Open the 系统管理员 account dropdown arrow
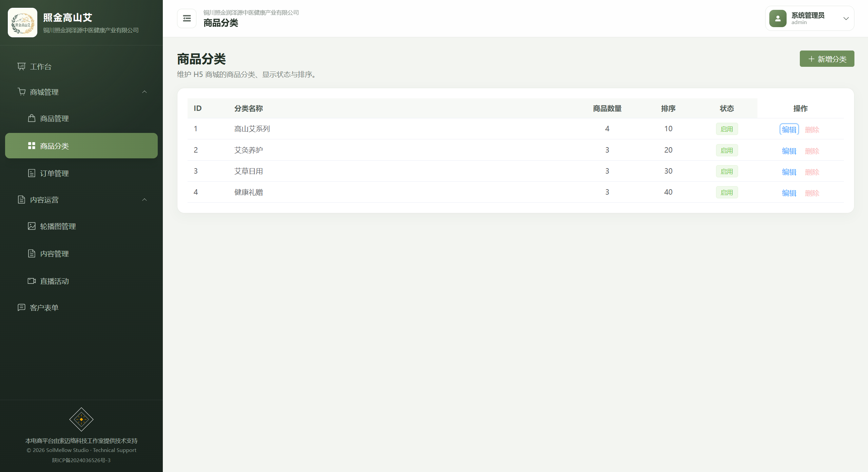Viewport: 868px width, 472px height. (x=846, y=19)
